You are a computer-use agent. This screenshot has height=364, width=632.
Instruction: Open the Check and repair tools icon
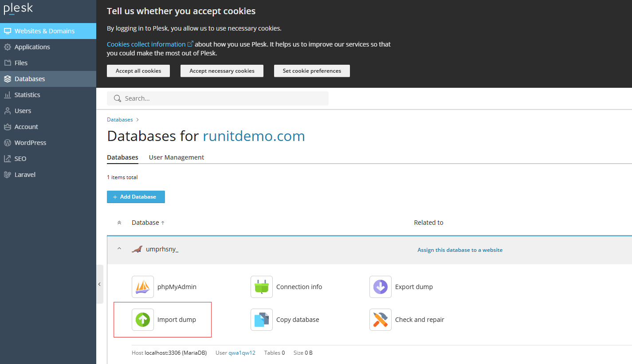(381, 320)
